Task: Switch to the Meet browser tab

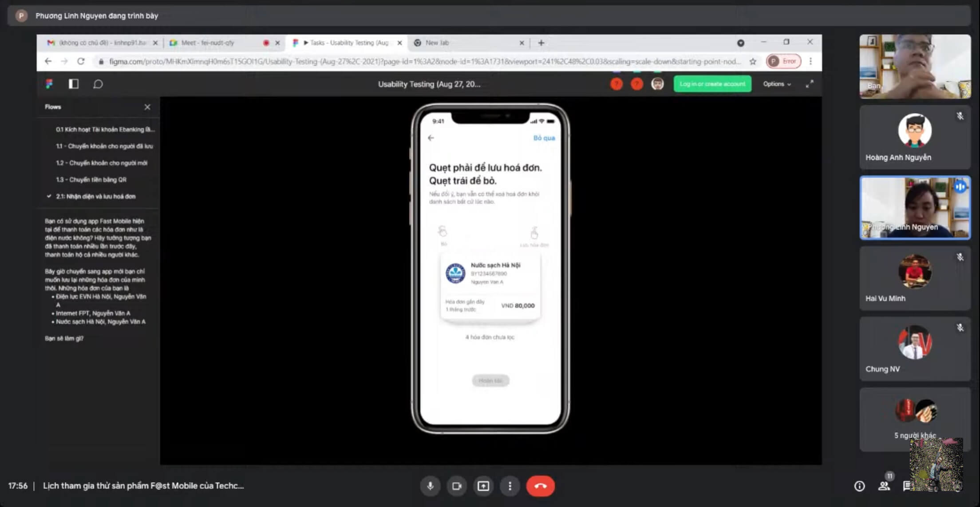Action: pos(207,43)
